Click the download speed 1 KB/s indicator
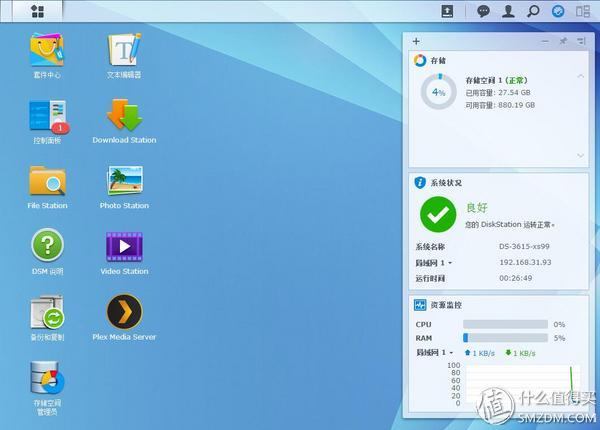Viewport: 600px width, 430px height. click(520, 353)
